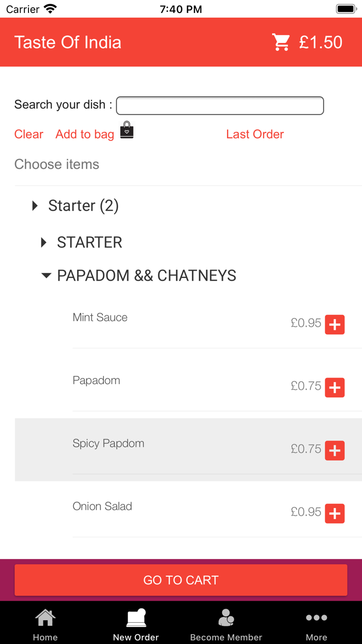The height and width of the screenshot is (644, 362).
Task: Tap the plus icon beside Mint Sauce
Action: click(335, 324)
